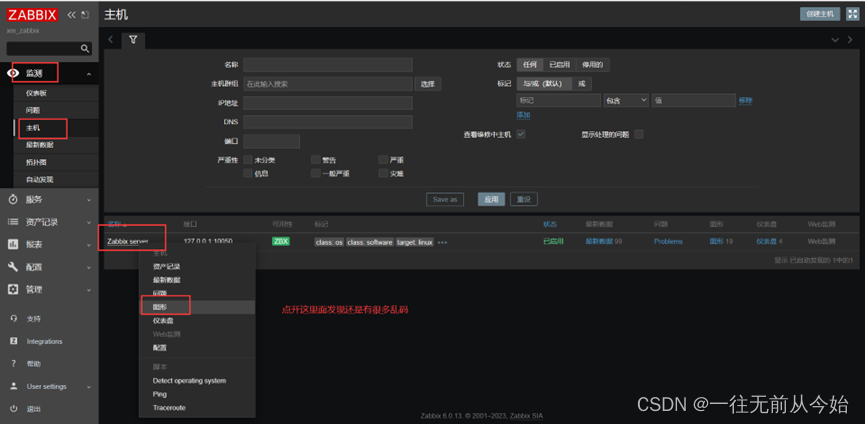
Task: Expand the 服务 menu section
Action: (x=89, y=200)
